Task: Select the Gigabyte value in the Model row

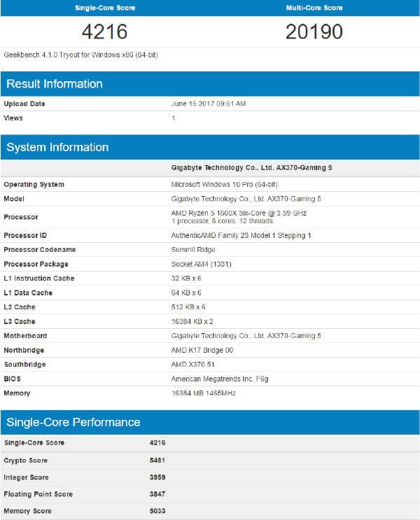Action: tap(246, 199)
